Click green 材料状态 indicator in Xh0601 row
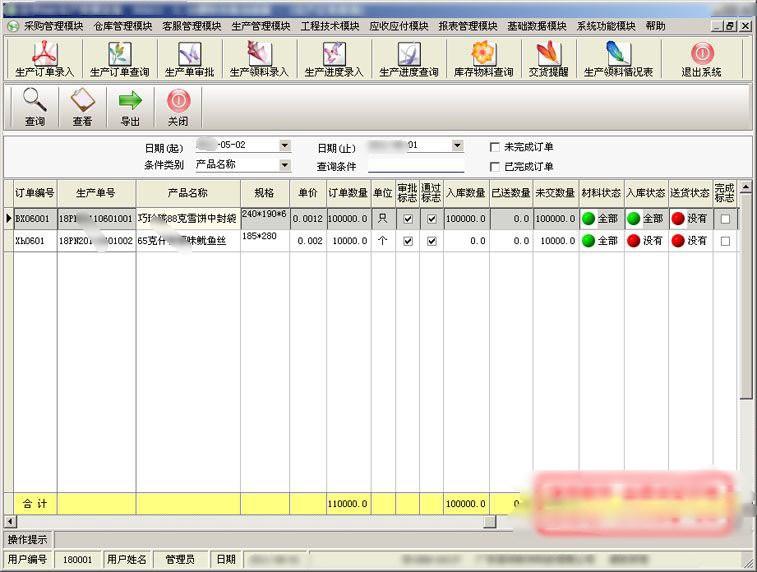The height and width of the screenshot is (572, 757). click(589, 240)
